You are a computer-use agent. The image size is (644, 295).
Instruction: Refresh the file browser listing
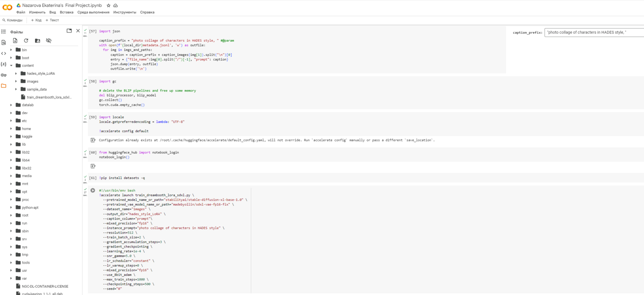[x=26, y=41]
